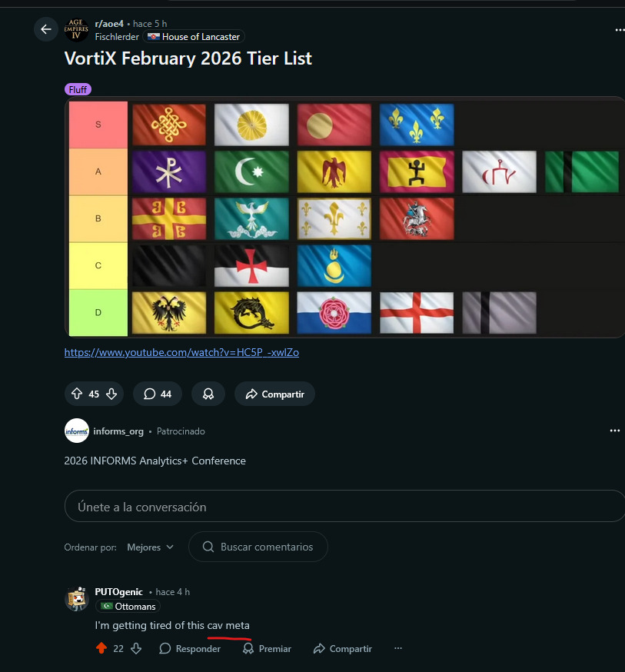
Task: Share the post with Compartir button
Action: tap(274, 394)
